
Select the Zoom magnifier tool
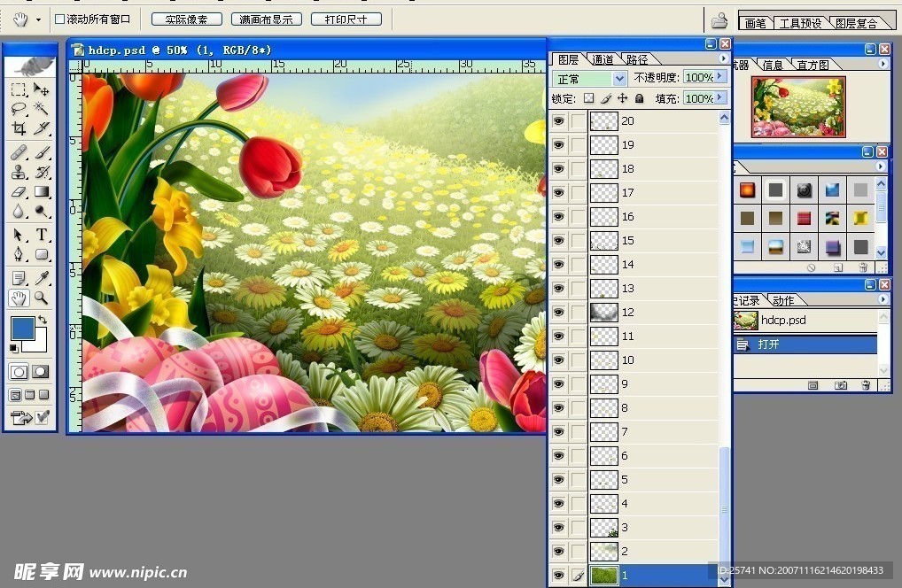(x=42, y=298)
